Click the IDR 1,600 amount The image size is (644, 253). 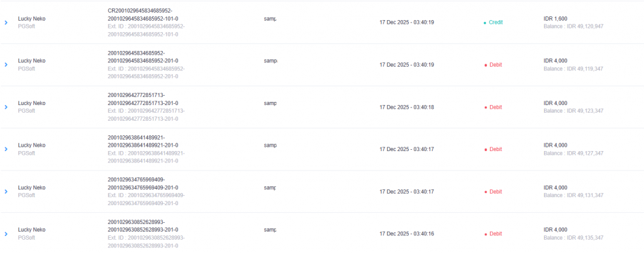(x=555, y=18)
